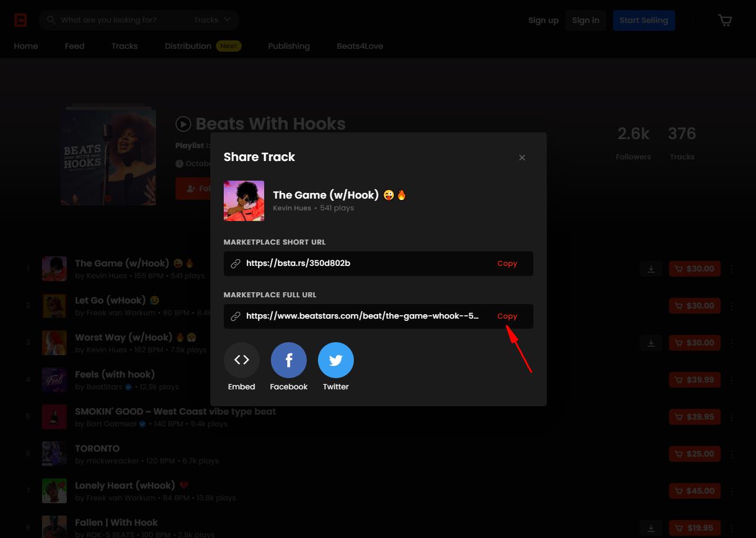The image size is (756, 538).
Task: Close the Share Track dialog
Action: coord(522,158)
